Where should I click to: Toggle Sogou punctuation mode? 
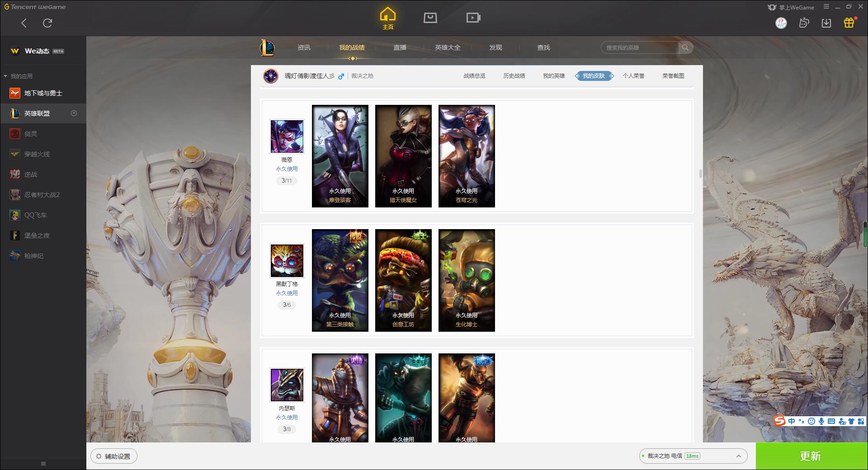(x=802, y=421)
